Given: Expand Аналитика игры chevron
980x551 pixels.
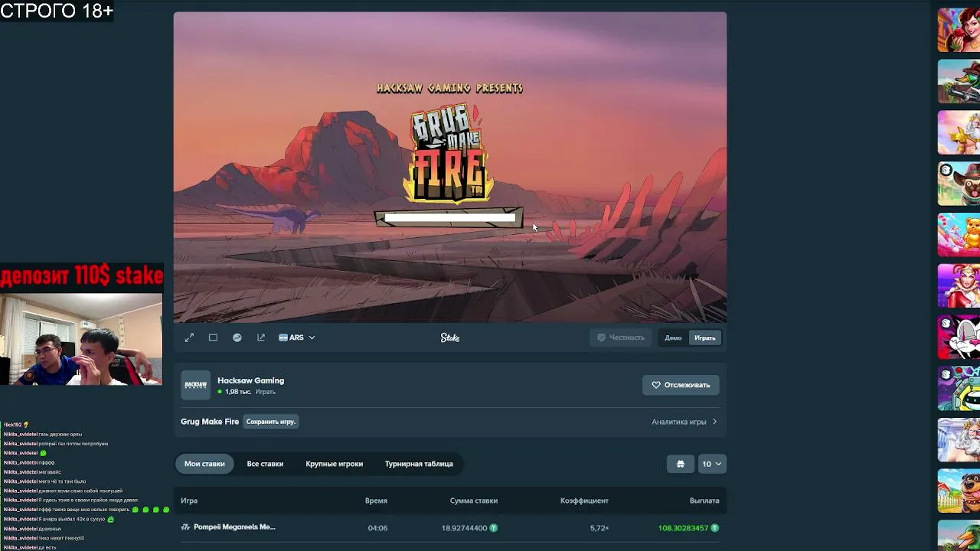Looking at the screenshot, I should point(715,422).
